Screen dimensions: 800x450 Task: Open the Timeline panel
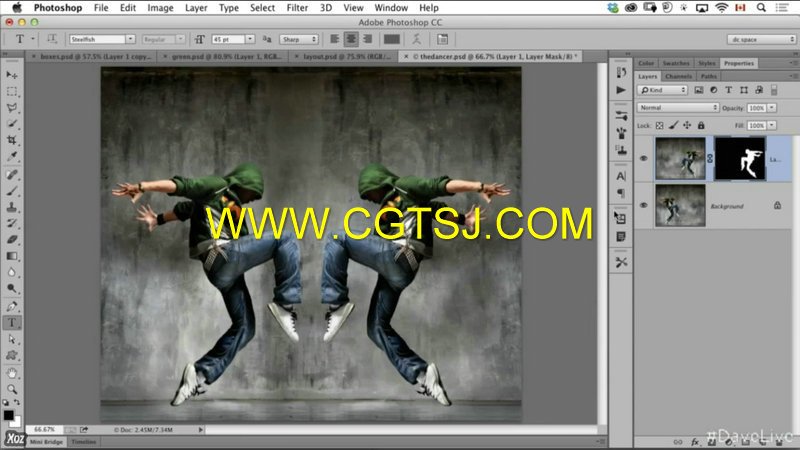[84, 442]
